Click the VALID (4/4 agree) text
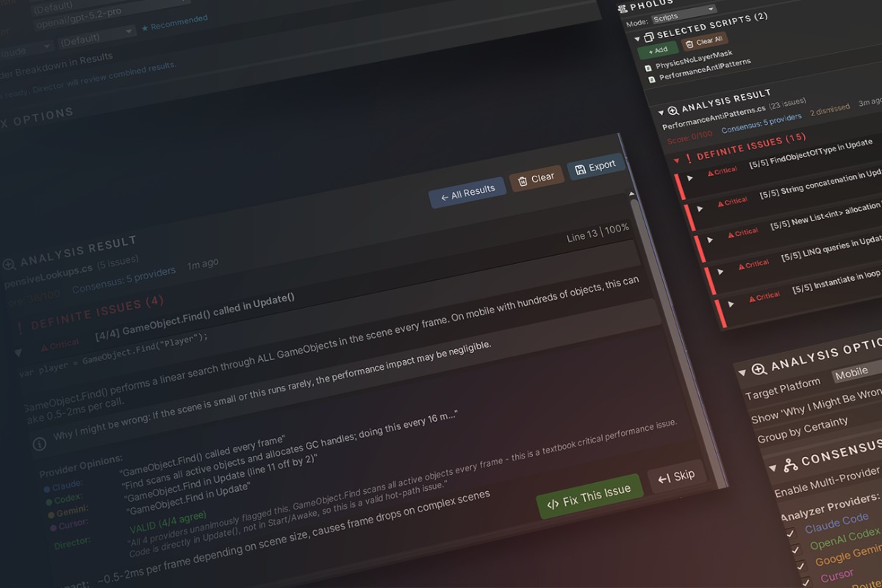Screen dimensions: 882x588 tap(168, 522)
